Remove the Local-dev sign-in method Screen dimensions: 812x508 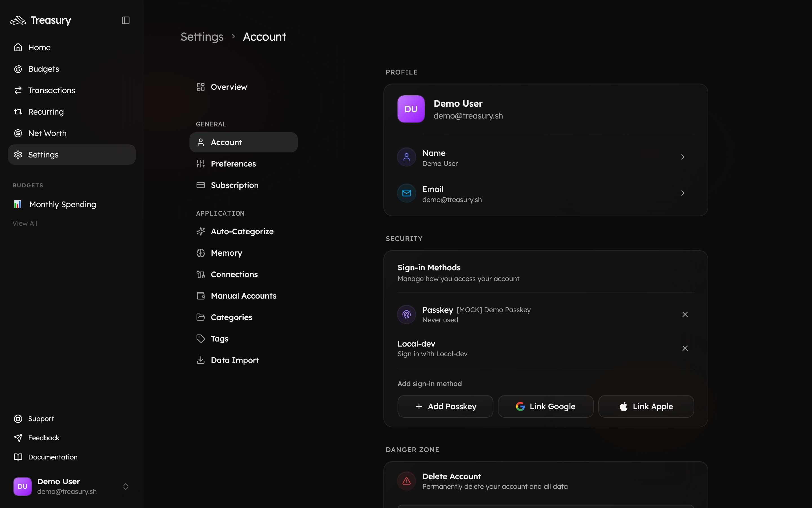click(685, 349)
